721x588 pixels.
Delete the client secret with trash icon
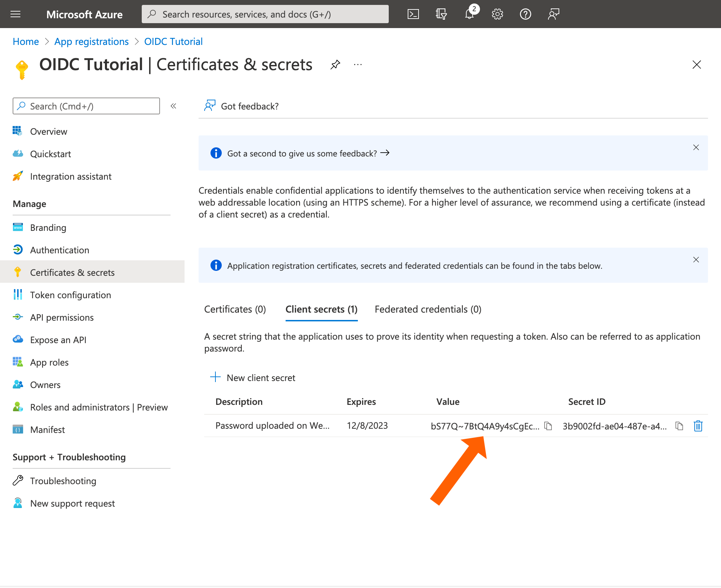pos(698,426)
